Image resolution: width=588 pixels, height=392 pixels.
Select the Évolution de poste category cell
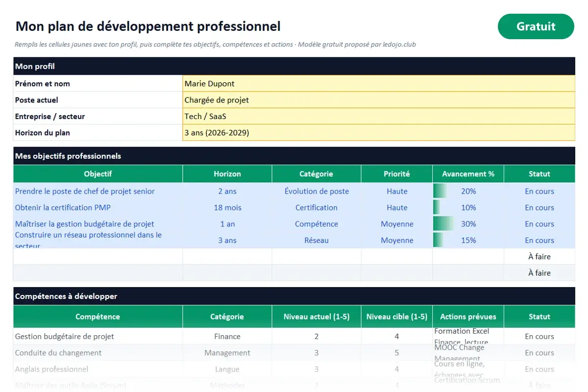[x=317, y=191]
